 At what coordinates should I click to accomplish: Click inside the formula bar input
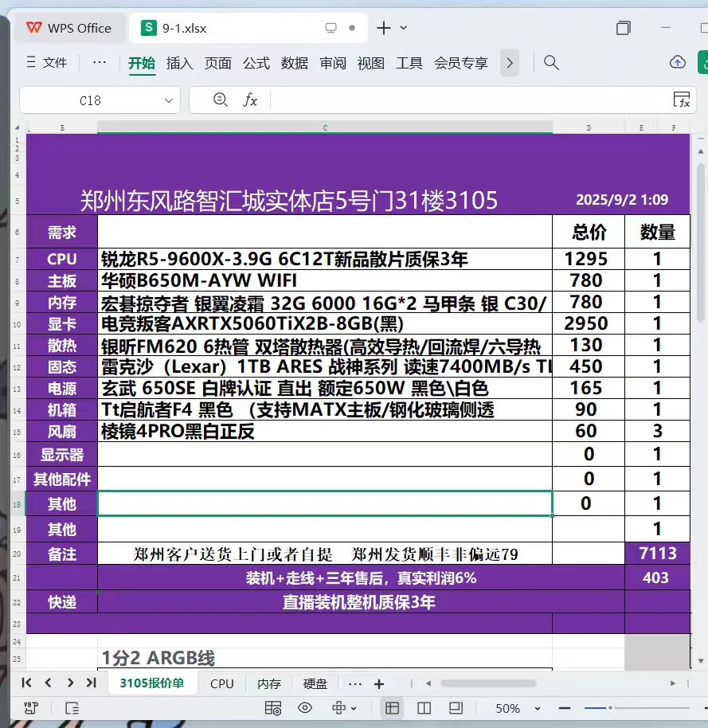(469, 100)
